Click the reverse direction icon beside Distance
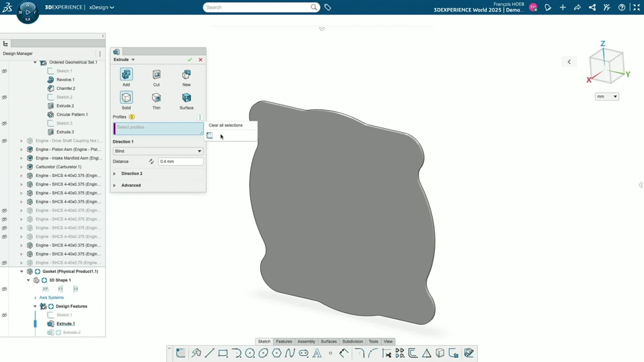 [x=151, y=162]
